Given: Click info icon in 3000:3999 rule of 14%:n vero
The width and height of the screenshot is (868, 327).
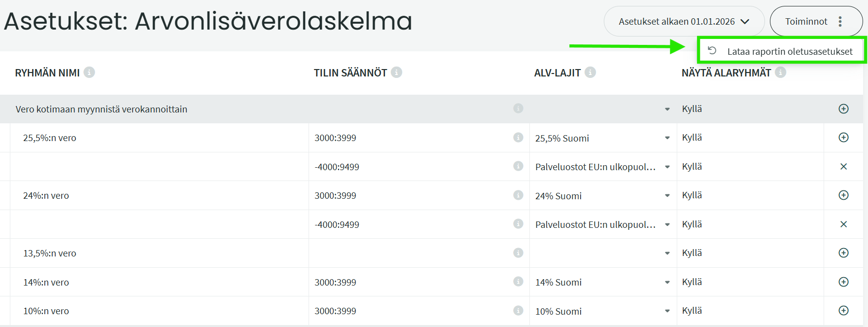Looking at the screenshot, I should tap(518, 282).
